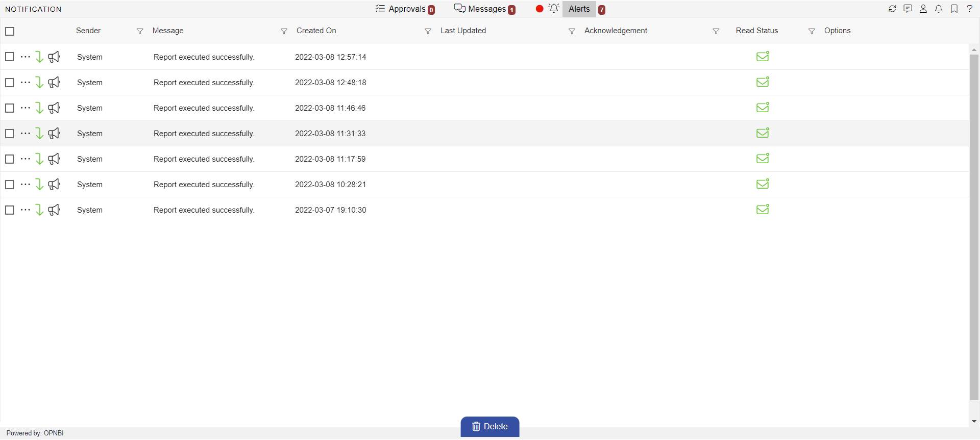
Task: Sort by Read Status column header
Action: [x=757, y=31]
